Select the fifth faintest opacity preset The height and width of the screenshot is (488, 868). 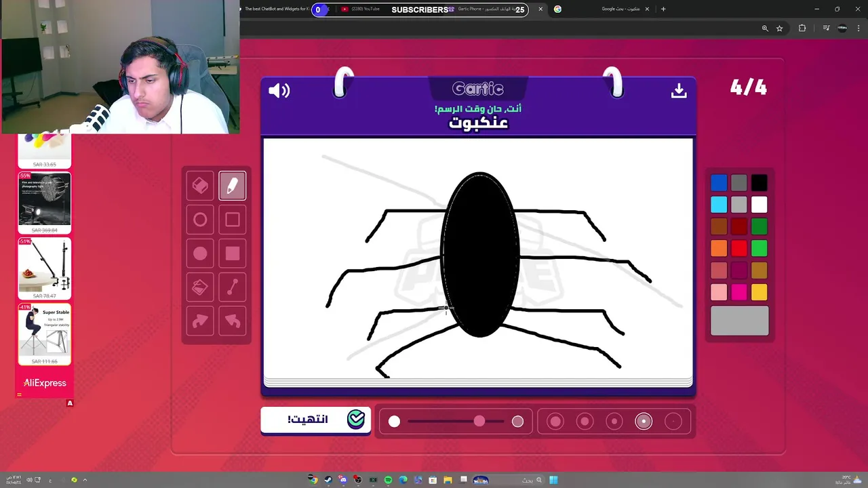pyautogui.click(x=673, y=422)
